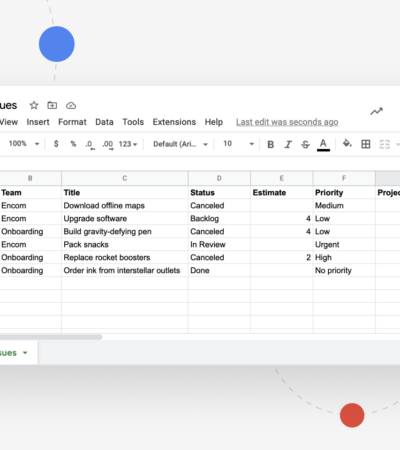400x450 pixels.
Task: Select column B header
Action: pyautogui.click(x=30, y=178)
